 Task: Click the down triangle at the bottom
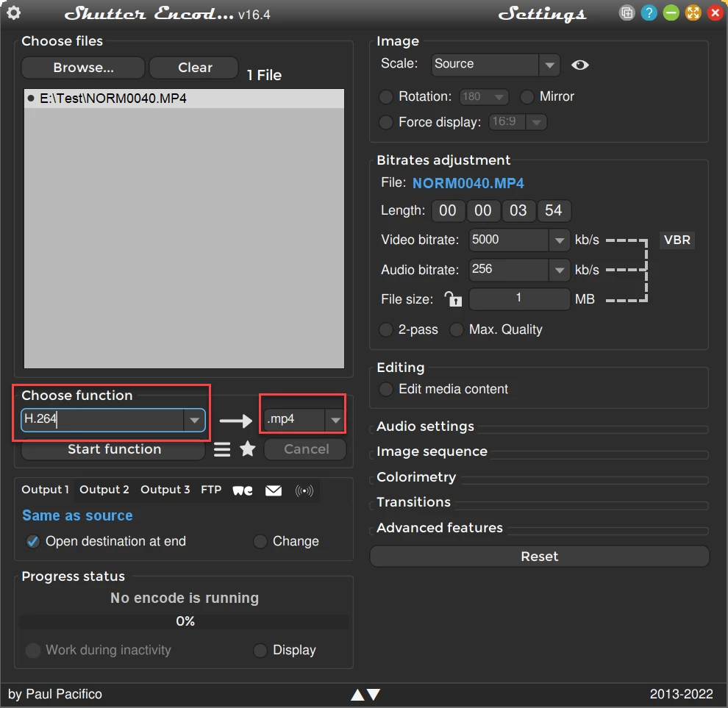pyautogui.click(x=374, y=695)
